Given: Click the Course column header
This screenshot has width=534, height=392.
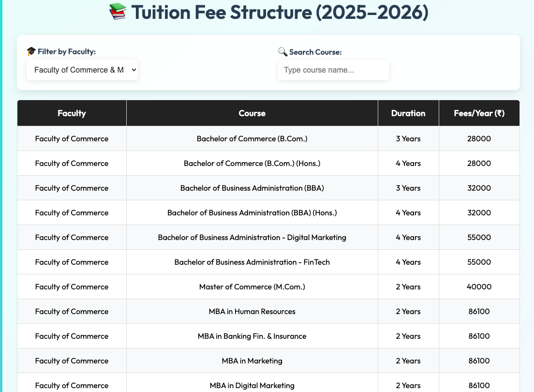Looking at the screenshot, I should pos(252,113).
